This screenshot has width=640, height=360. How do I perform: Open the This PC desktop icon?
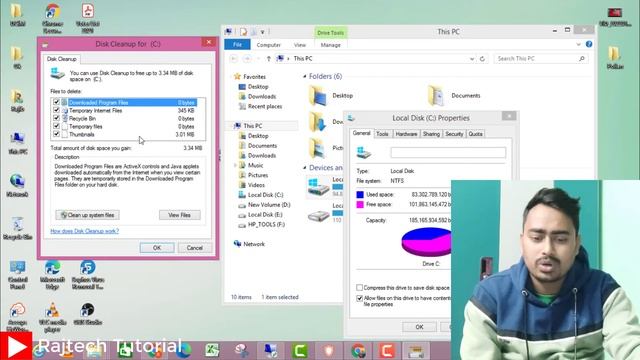click(18, 144)
